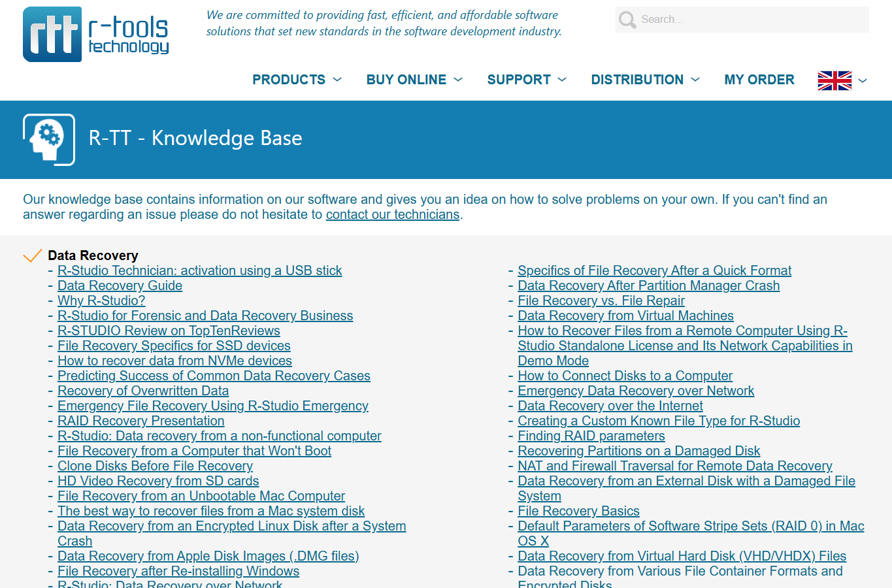Image resolution: width=892 pixels, height=588 pixels.
Task: Expand the Buy Online dropdown chevron
Action: (x=458, y=80)
